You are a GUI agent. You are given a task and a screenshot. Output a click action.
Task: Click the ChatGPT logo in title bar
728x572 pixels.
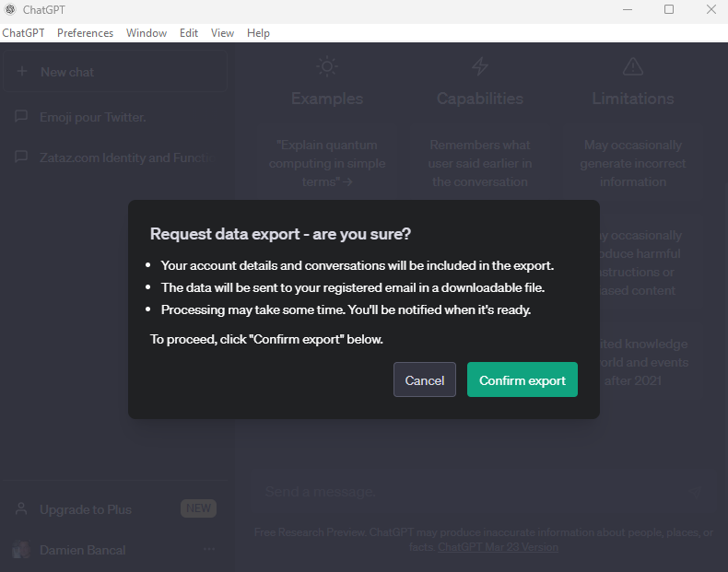10,10
